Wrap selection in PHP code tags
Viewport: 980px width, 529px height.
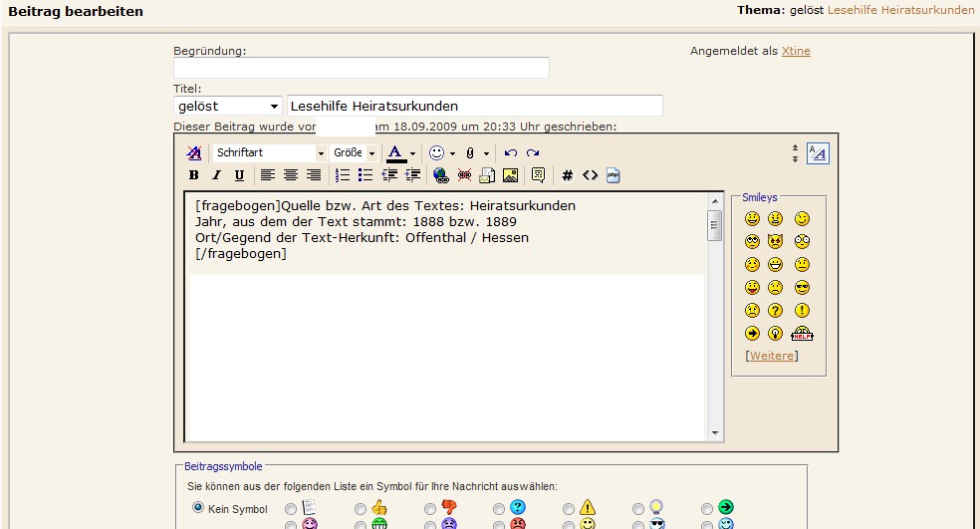[x=613, y=175]
